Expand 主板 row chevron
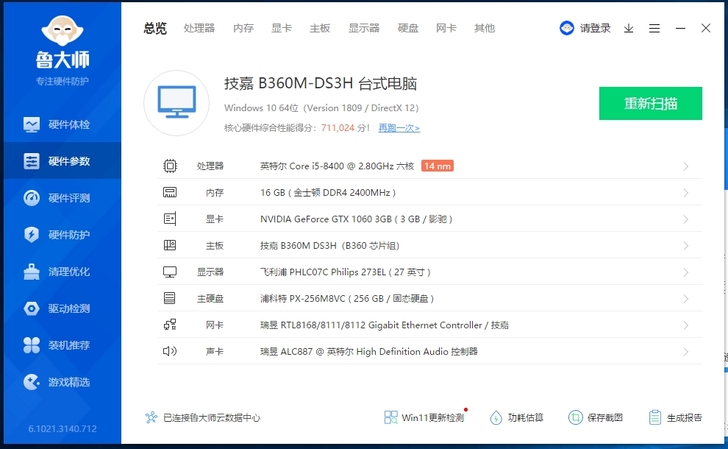 pos(686,246)
